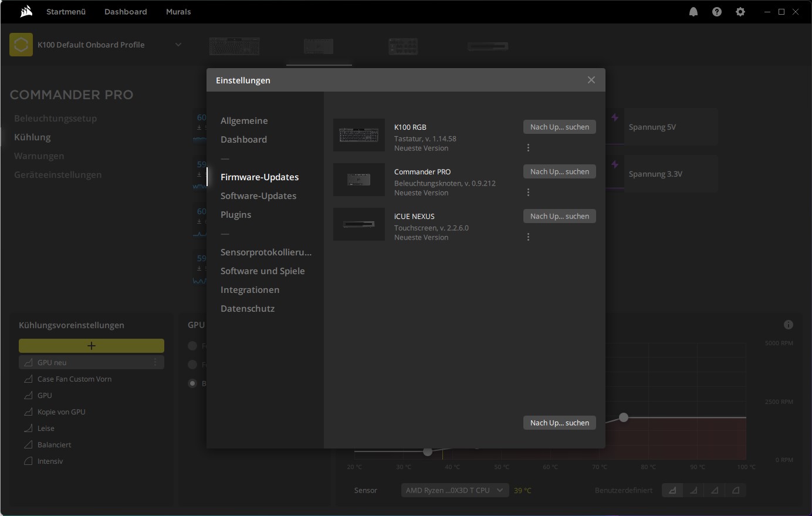
Task: Open more options for iCUE NEXUS firmware
Action: [x=528, y=237]
